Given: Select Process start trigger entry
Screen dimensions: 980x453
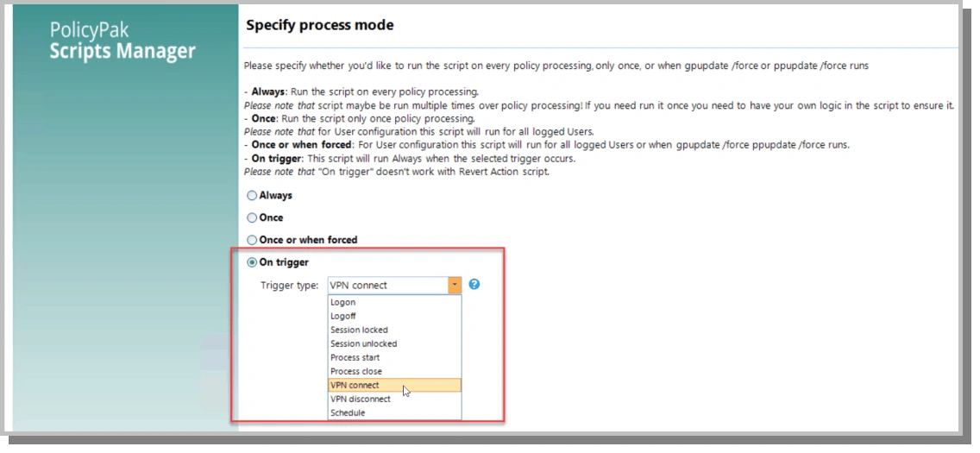Looking at the screenshot, I should tap(394, 357).
